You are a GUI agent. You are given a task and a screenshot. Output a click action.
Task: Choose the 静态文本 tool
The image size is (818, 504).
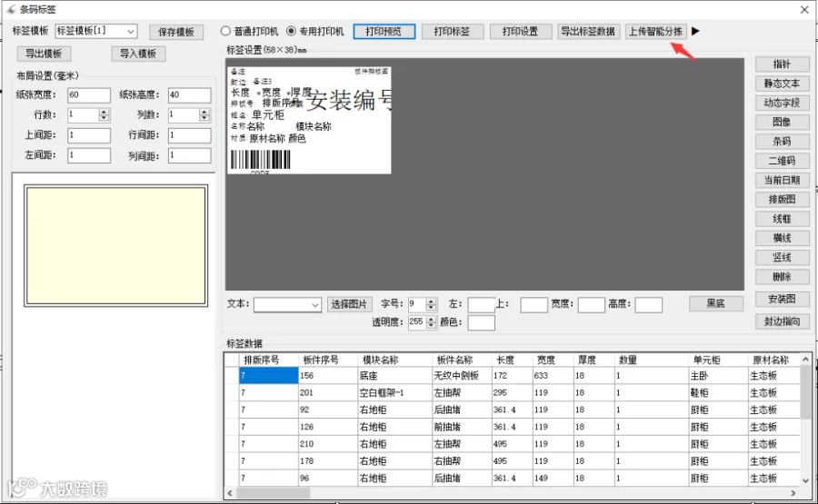click(782, 84)
